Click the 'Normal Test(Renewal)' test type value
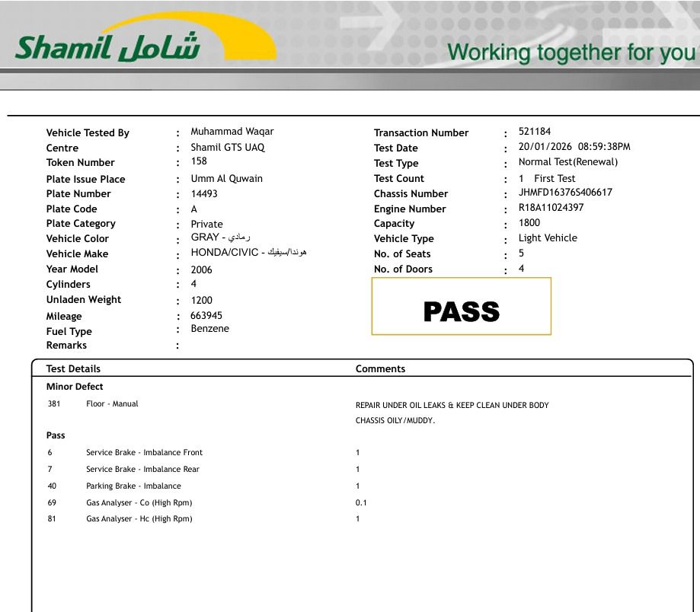700x612 pixels. [x=567, y=162]
